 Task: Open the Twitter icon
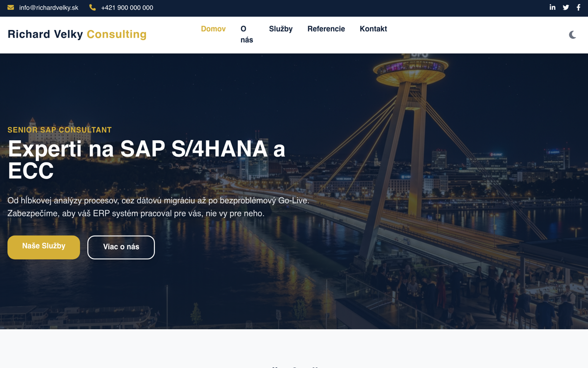click(x=565, y=7)
